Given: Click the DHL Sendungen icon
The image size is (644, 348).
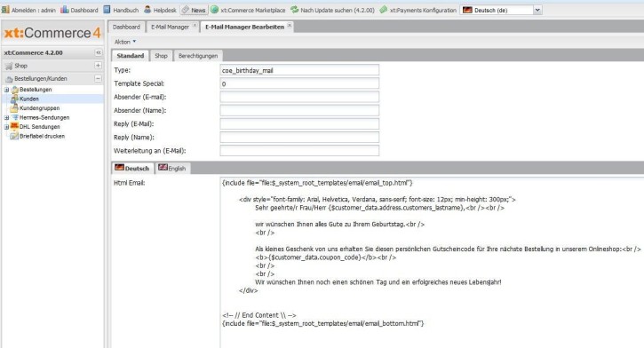Looking at the screenshot, I should point(14,126).
